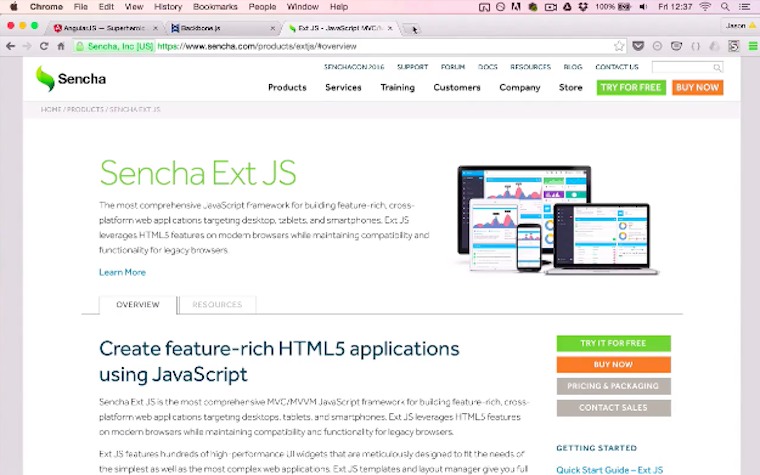This screenshot has height=475, width=760.
Task: Open the BLOG top link
Action: [573, 67]
